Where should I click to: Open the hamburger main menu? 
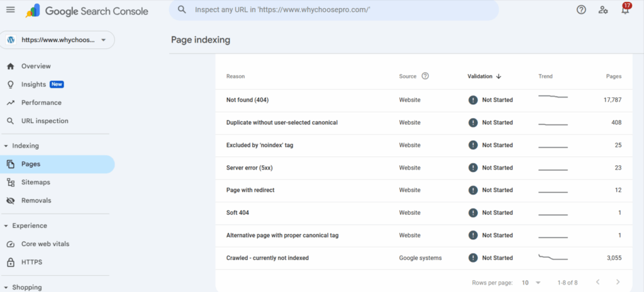point(10,10)
